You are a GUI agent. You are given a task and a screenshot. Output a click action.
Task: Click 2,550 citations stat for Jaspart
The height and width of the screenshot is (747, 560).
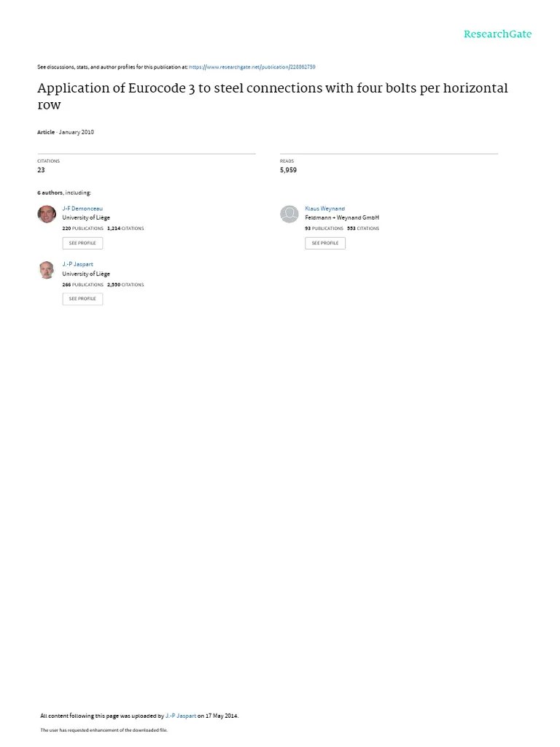click(x=125, y=285)
